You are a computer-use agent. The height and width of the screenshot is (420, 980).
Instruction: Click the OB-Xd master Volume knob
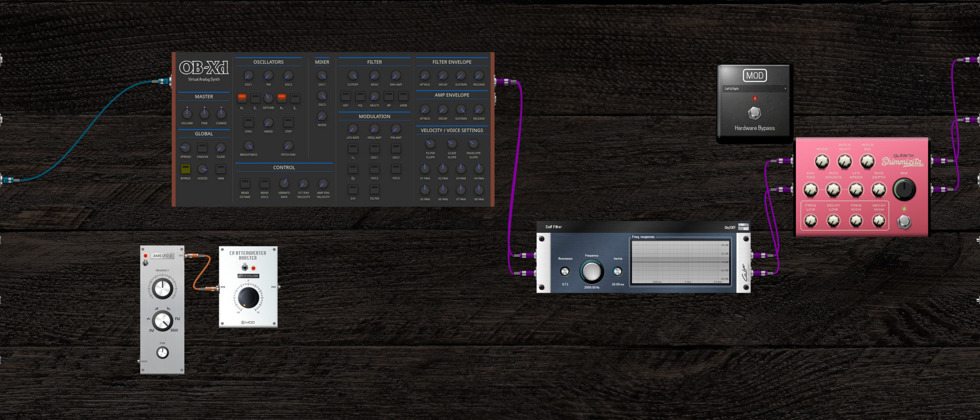(187, 113)
